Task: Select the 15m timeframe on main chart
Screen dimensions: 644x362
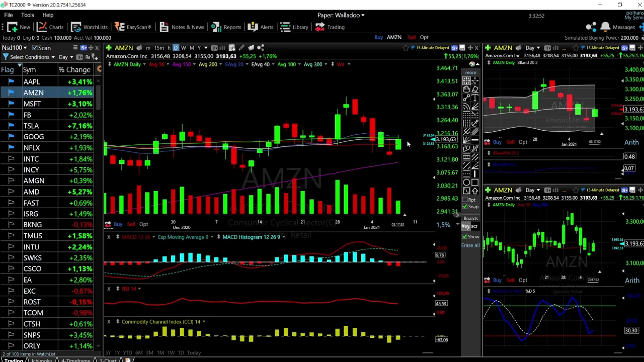Action: pos(159,48)
